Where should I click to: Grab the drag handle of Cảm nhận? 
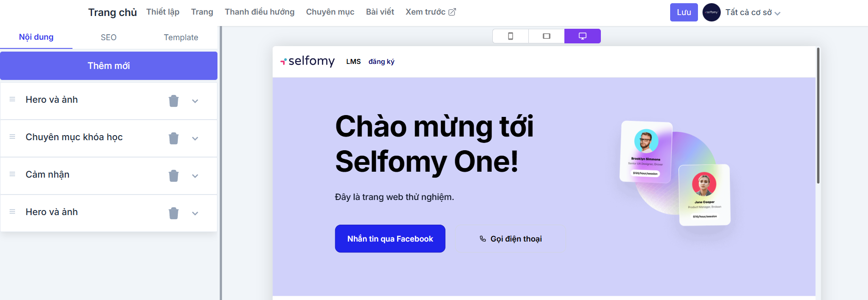click(12, 174)
